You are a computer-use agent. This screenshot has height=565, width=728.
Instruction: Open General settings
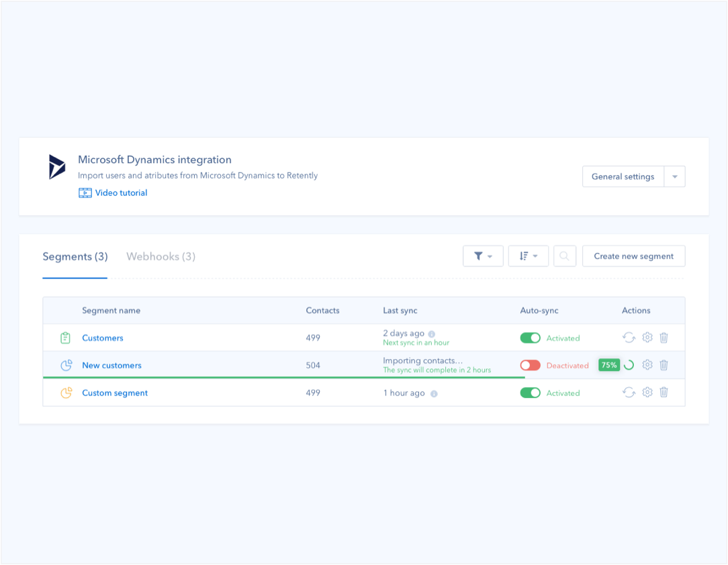pyautogui.click(x=623, y=176)
